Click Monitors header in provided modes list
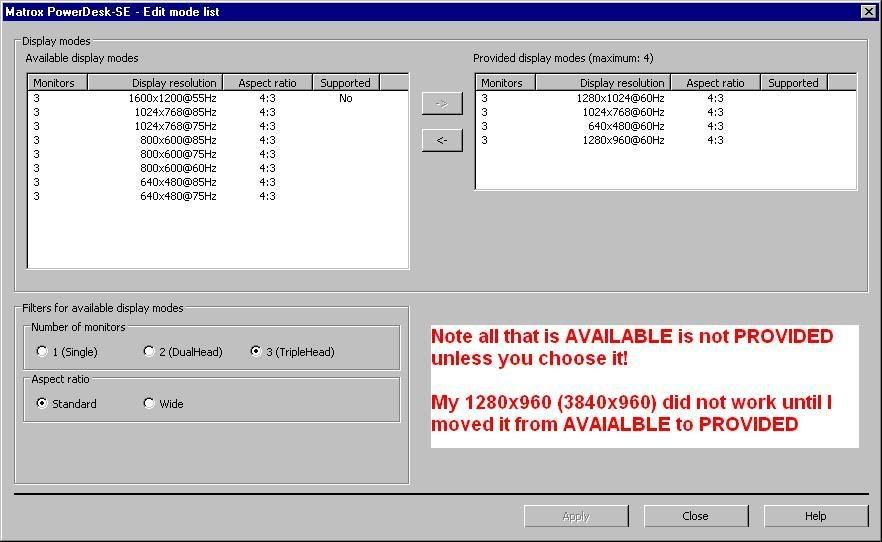 [506, 83]
